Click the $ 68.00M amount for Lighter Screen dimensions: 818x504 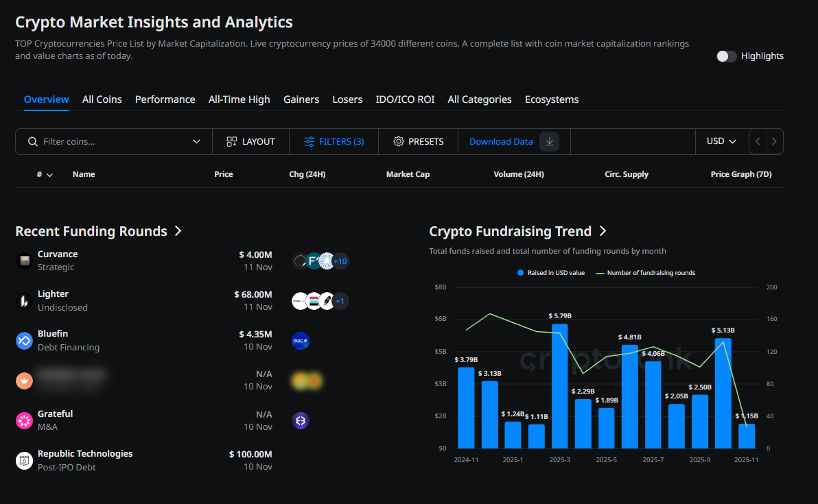[253, 294]
